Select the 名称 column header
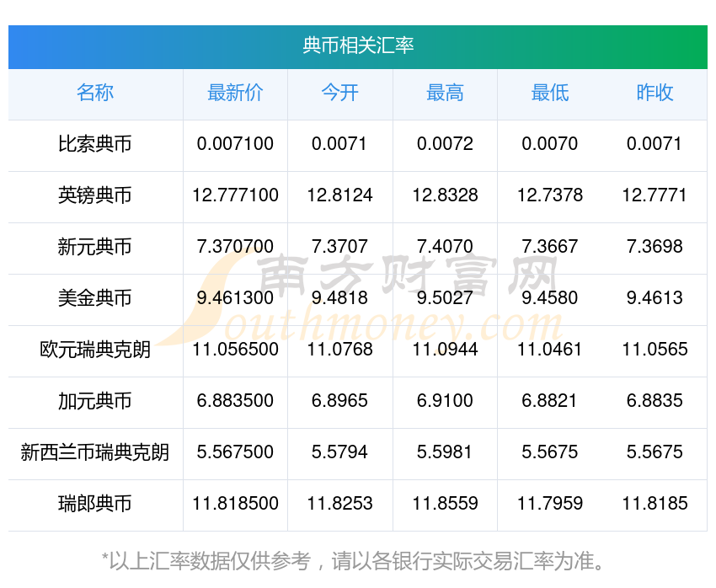Viewport: 716px width, 588px height. (x=95, y=93)
